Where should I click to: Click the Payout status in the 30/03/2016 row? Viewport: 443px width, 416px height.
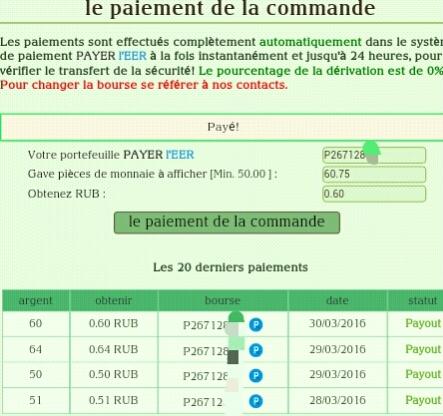[423, 323]
